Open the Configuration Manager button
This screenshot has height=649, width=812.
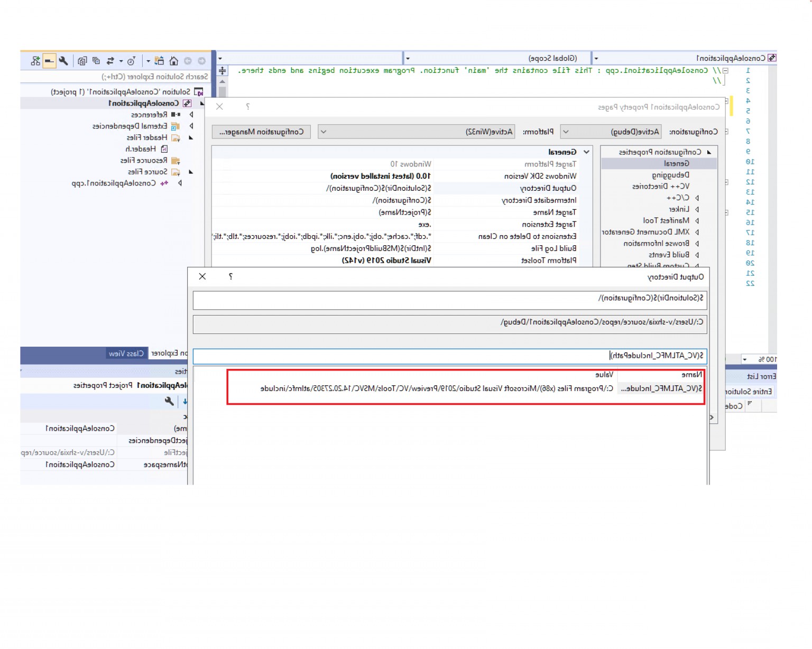point(261,132)
